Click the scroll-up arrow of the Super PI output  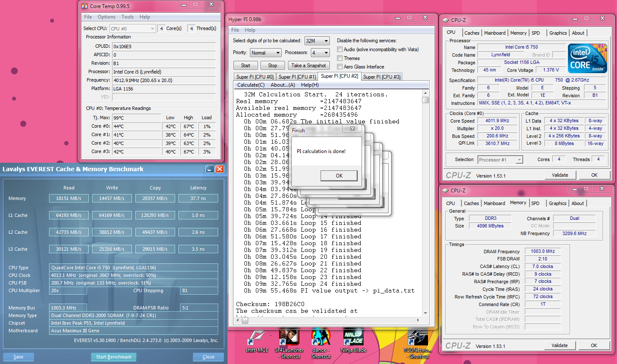coord(425,93)
